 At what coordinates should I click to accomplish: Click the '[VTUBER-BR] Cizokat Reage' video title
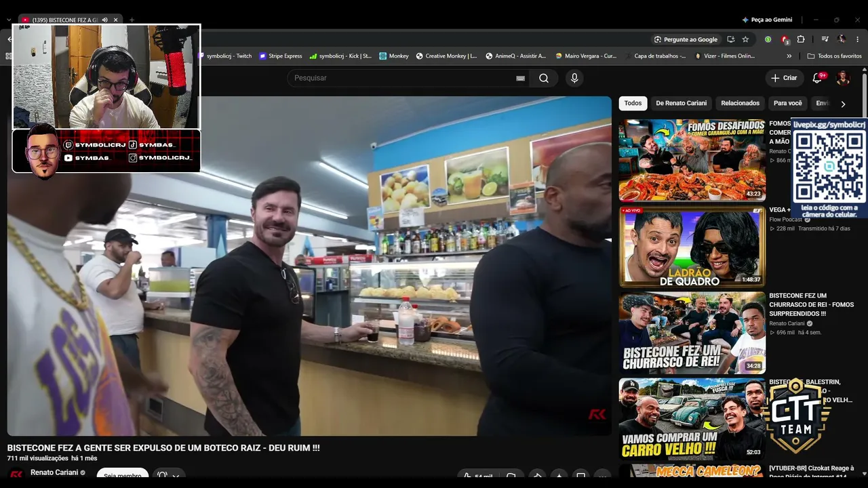(811, 472)
